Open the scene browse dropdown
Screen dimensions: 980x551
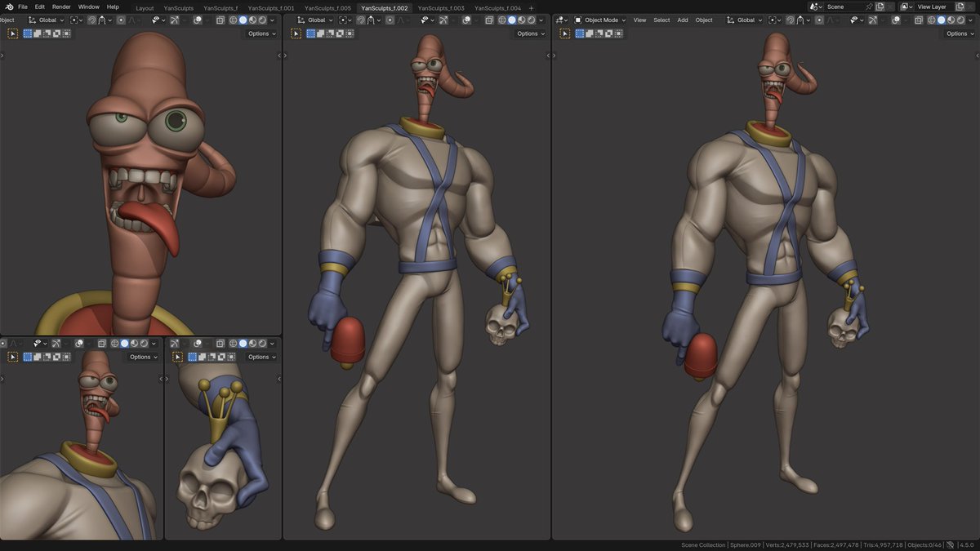(x=816, y=7)
